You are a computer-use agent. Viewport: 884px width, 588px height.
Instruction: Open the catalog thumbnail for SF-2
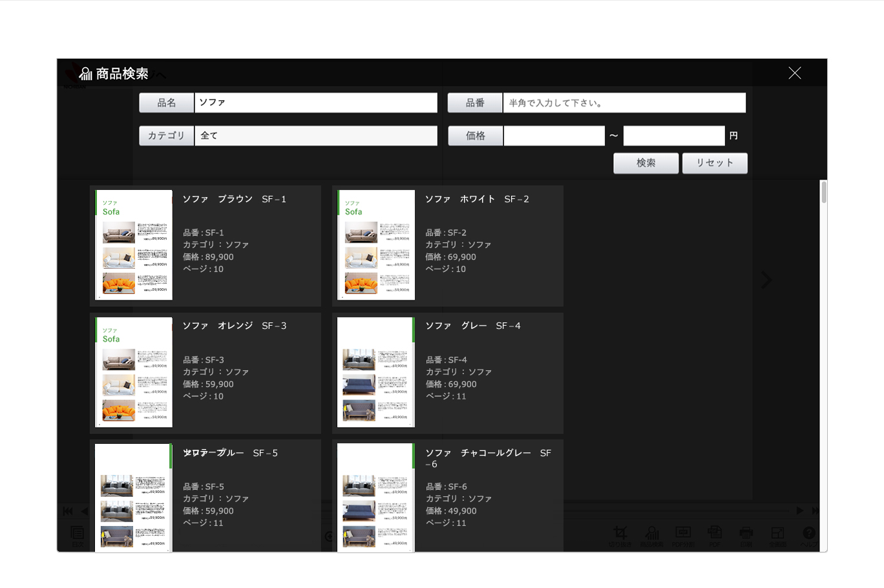[x=376, y=245]
